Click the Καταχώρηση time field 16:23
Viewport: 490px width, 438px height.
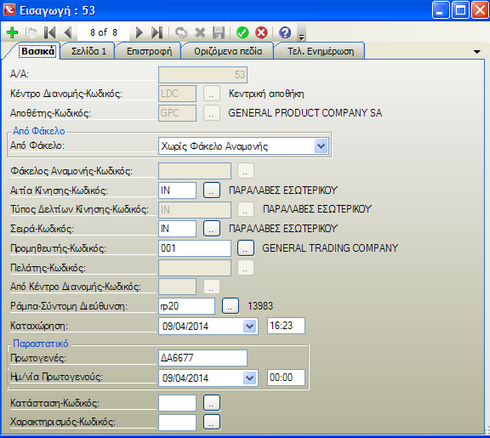pyautogui.click(x=286, y=326)
